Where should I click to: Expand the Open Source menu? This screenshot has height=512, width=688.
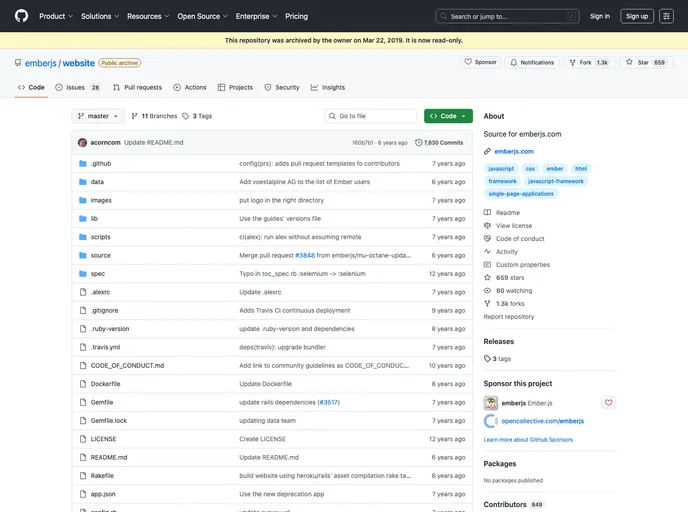(202, 16)
